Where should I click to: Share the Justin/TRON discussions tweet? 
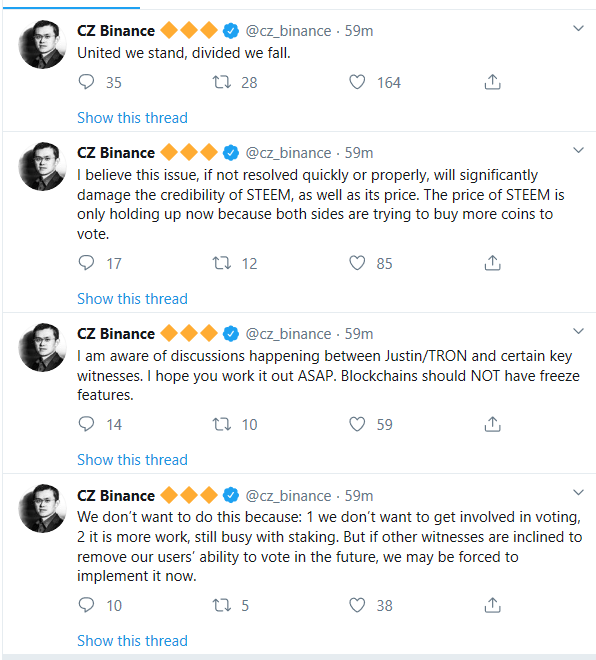pos(492,424)
